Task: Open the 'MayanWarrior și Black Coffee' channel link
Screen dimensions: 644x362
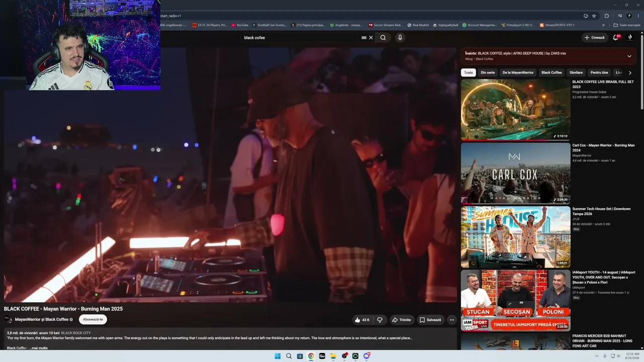Action: click(x=42, y=319)
